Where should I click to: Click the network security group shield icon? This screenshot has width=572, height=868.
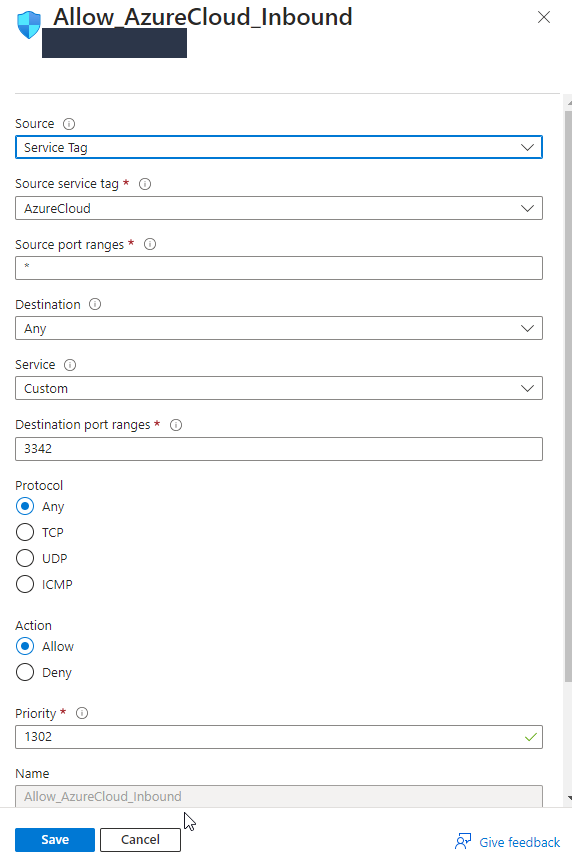pos(29,25)
